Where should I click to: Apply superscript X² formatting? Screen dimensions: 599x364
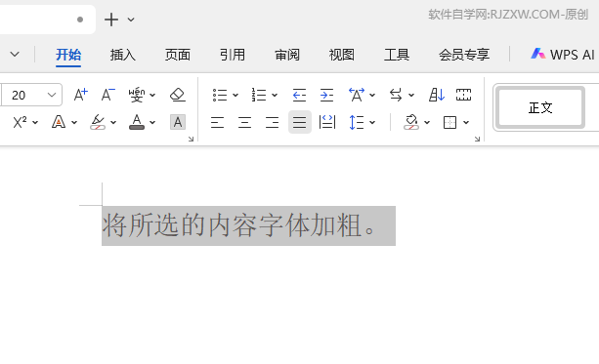tap(20, 123)
